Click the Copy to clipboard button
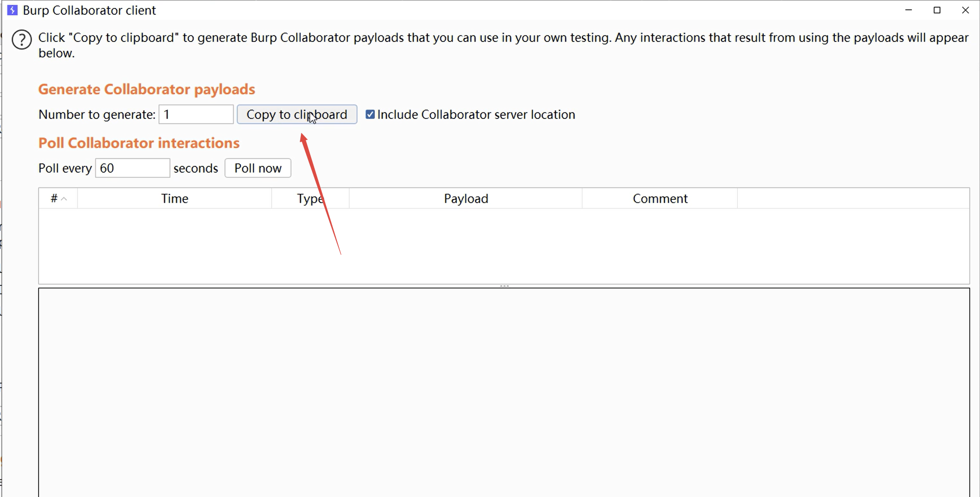The width and height of the screenshot is (980, 497). pos(297,115)
